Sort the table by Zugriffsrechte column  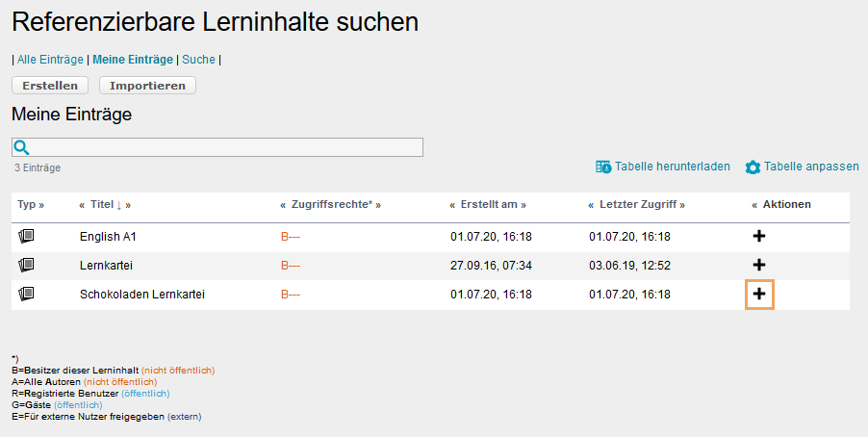pyautogui.click(x=329, y=205)
